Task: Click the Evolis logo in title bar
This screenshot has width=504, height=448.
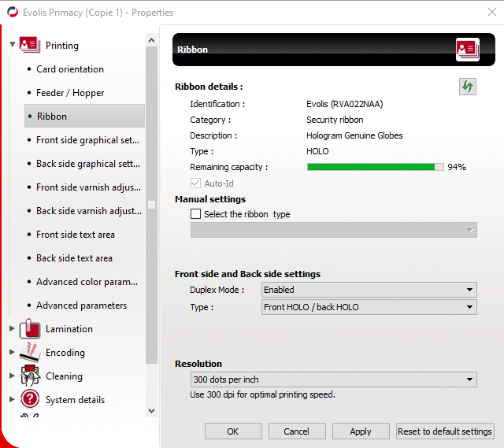Action: [13, 13]
